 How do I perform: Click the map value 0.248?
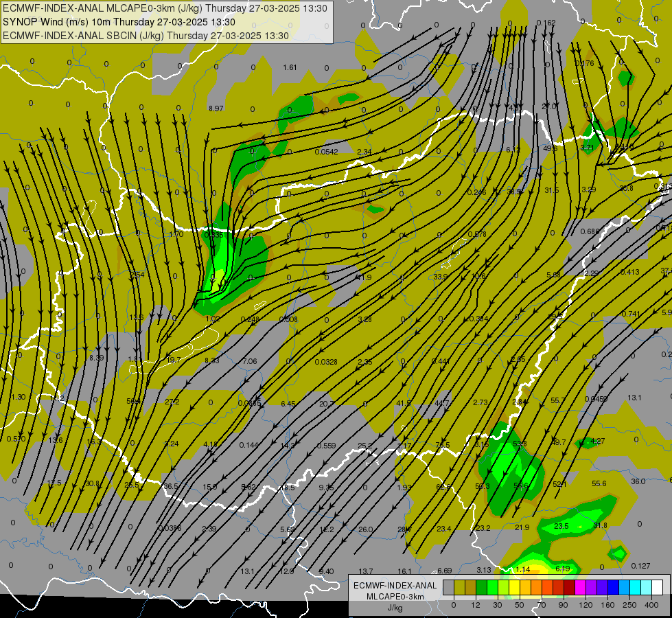pos(250,319)
